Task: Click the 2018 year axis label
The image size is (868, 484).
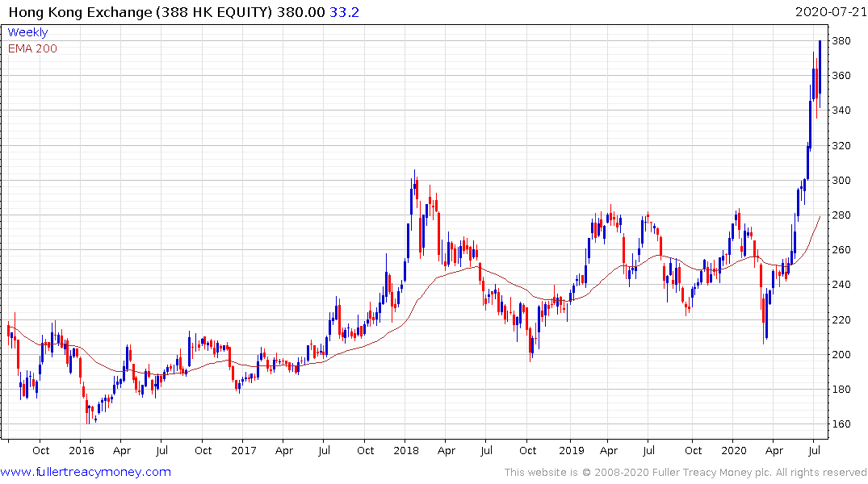Action: click(406, 450)
